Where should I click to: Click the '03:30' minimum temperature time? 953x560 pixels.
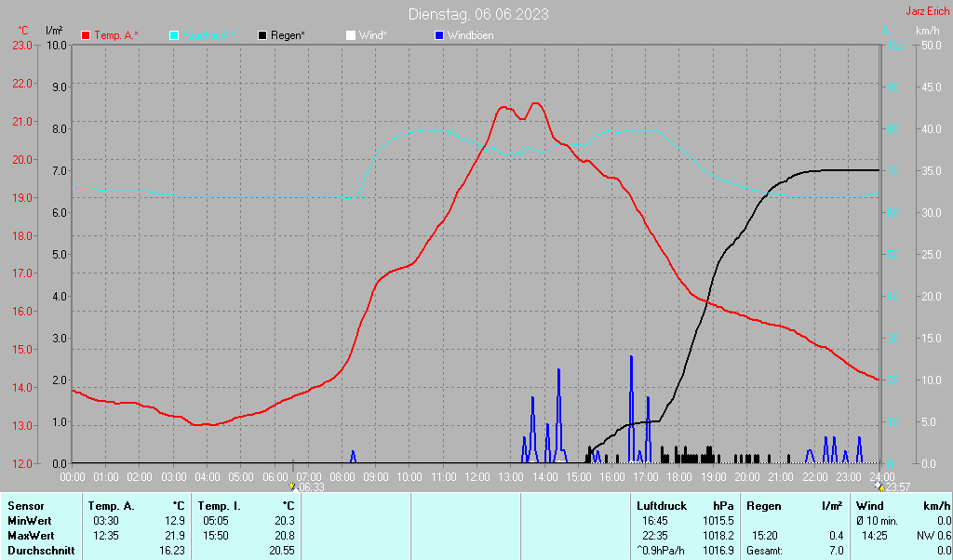coord(106,521)
